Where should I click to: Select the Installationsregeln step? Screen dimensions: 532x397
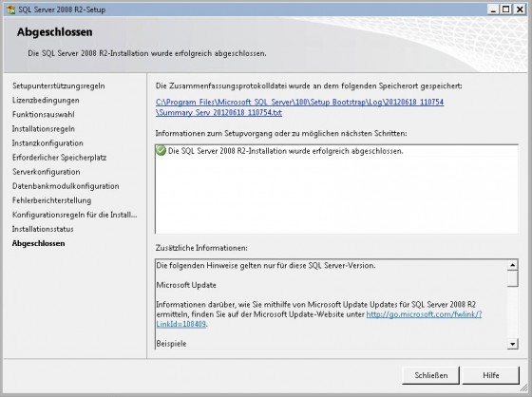[44, 128]
